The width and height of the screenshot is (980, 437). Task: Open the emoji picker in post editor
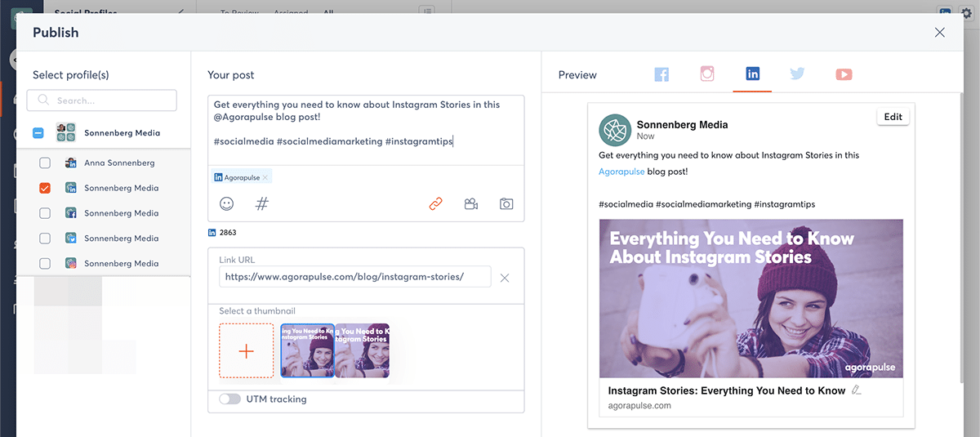tap(226, 204)
